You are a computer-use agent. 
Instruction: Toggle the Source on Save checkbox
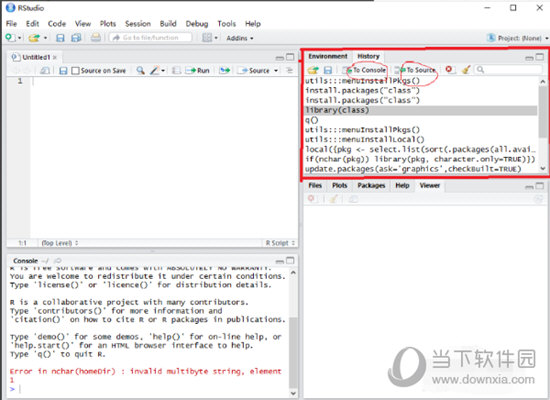(75, 71)
